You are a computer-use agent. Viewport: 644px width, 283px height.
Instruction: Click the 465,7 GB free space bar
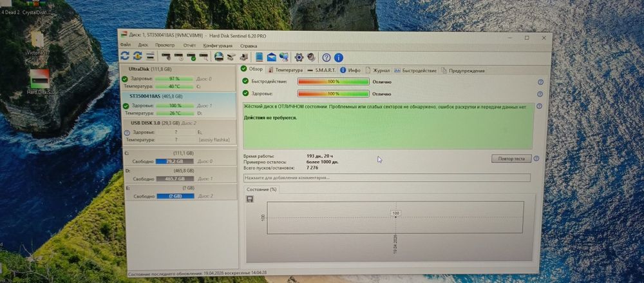coord(175,179)
